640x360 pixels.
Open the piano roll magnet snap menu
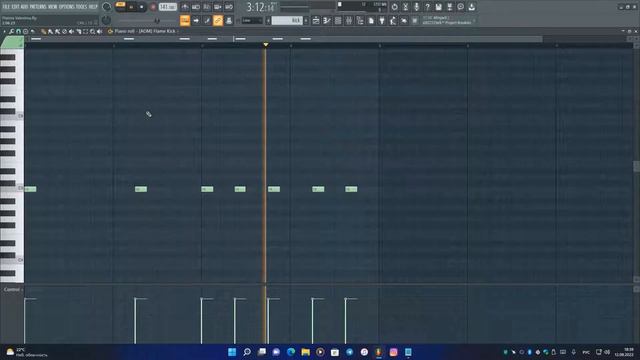(18, 31)
